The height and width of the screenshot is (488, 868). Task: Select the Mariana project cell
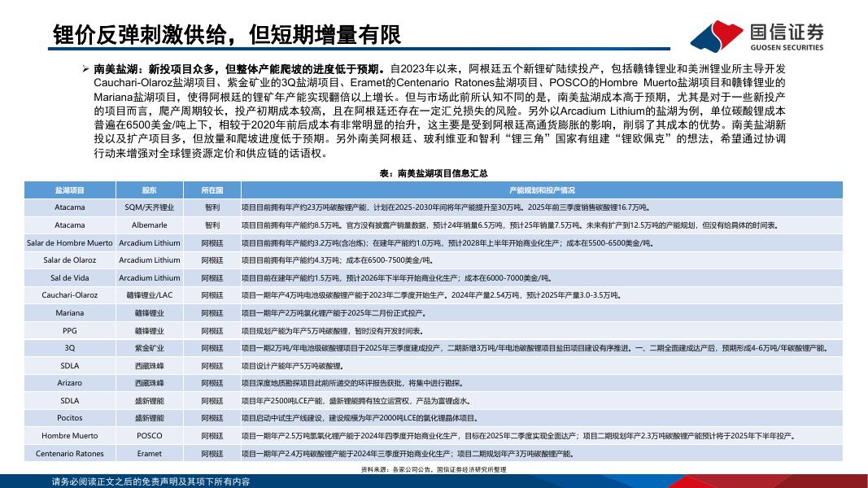coord(70,312)
